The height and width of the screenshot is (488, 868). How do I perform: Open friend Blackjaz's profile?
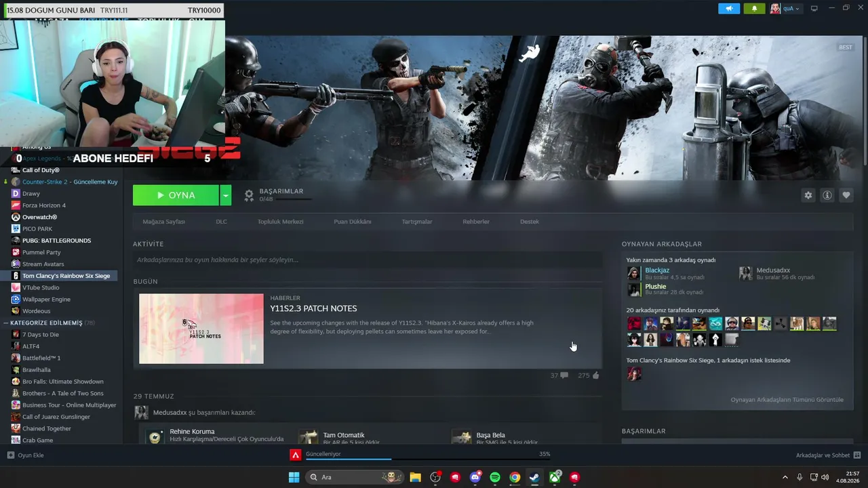[x=657, y=270]
